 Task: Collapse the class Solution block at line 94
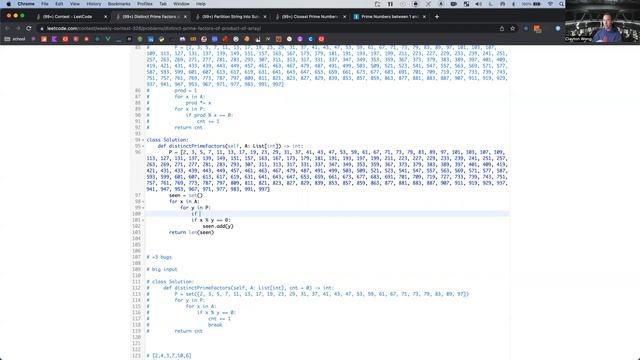143,140
